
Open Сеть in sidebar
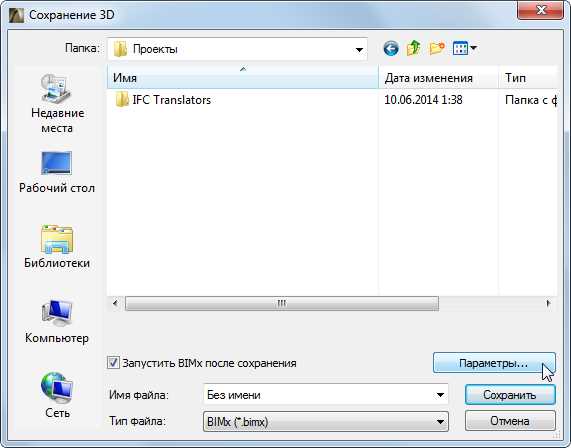pos(57,395)
